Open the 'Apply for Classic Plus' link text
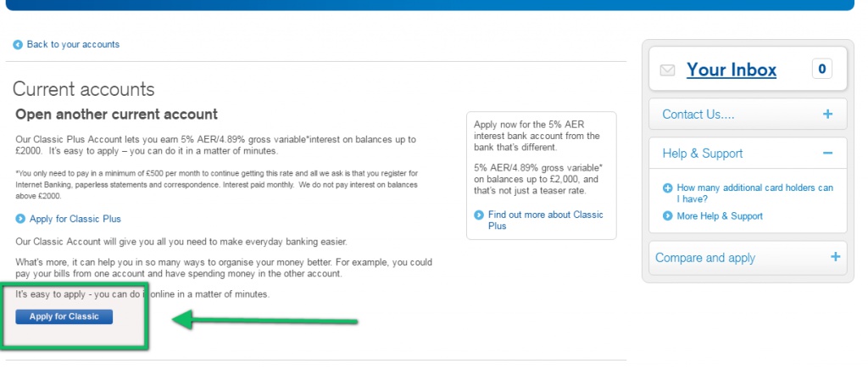The width and height of the screenshot is (868, 369). [x=75, y=219]
